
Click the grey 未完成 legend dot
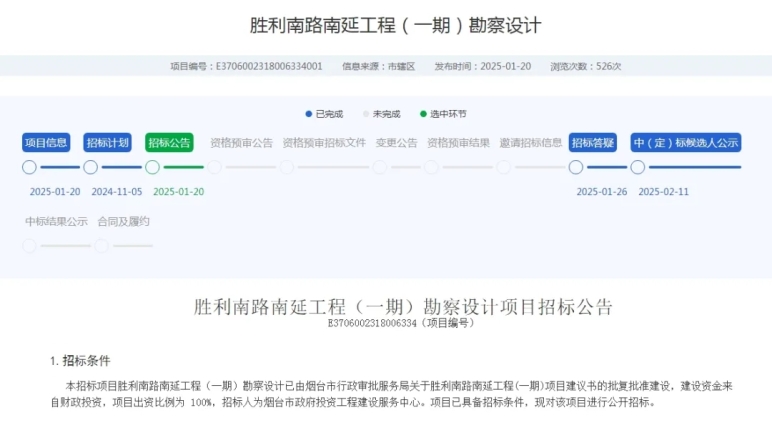click(x=366, y=114)
